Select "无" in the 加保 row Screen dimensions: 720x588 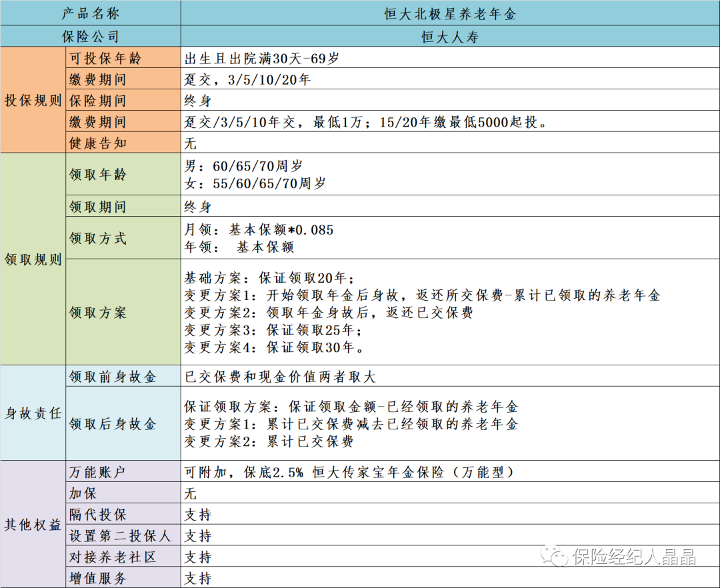coord(191,493)
